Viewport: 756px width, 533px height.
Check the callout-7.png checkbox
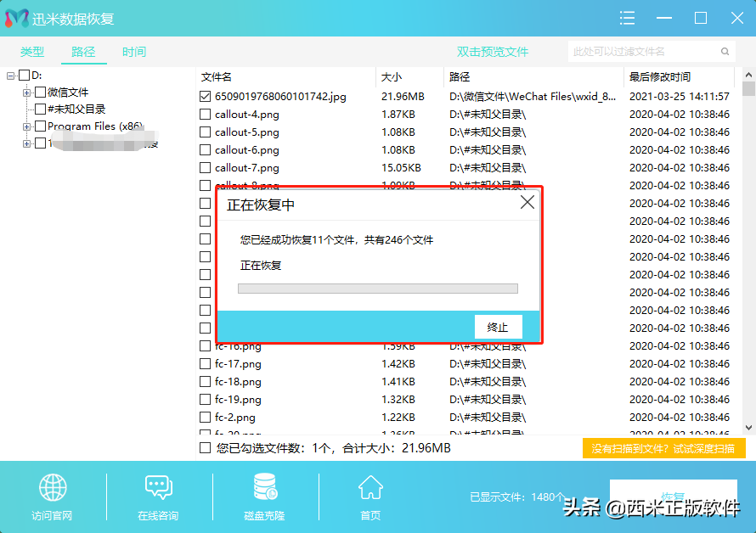pyautogui.click(x=205, y=168)
